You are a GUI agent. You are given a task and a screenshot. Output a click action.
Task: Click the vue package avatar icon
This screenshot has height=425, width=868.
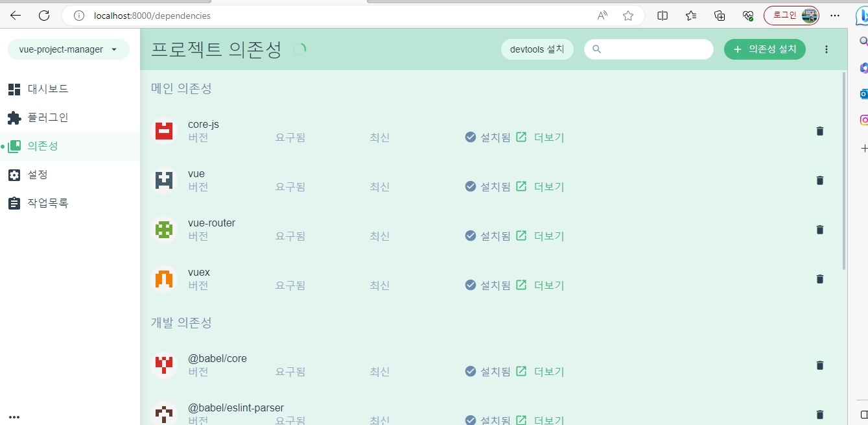(x=164, y=180)
